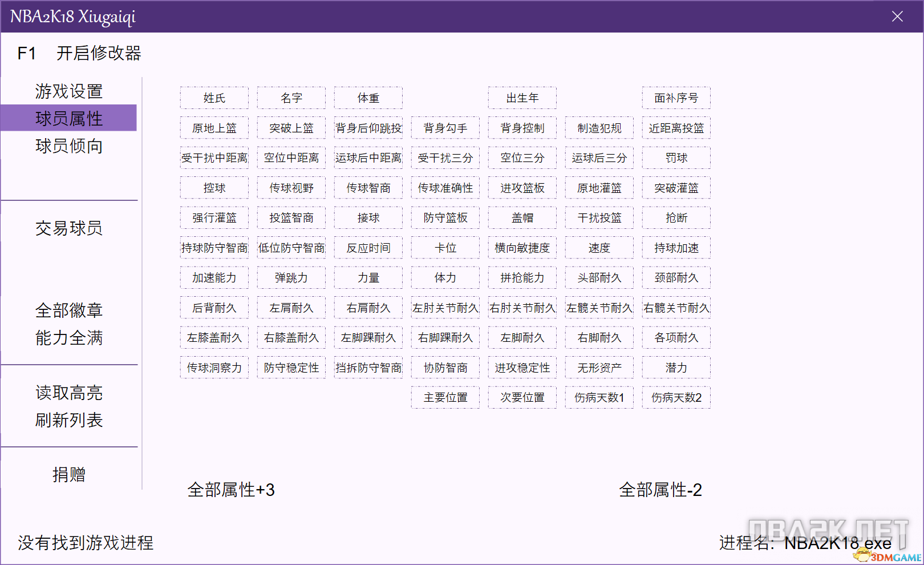The height and width of the screenshot is (565, 924).
Task: Pick the 抢断 attribute box
Action: [x=676, y=218]
